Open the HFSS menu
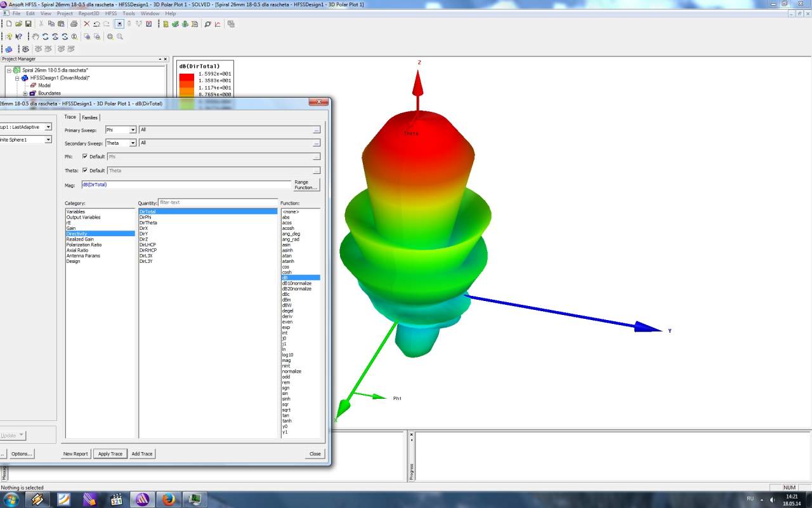Screen dimensions: 812x508 pyautogui.click(x=111, y=13)
